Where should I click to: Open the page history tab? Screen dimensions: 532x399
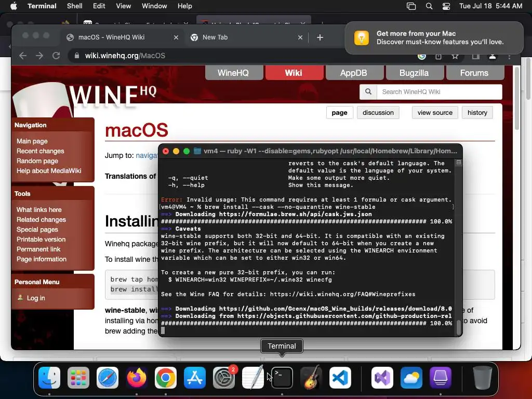pyautogui.click(x=477, y=113)
